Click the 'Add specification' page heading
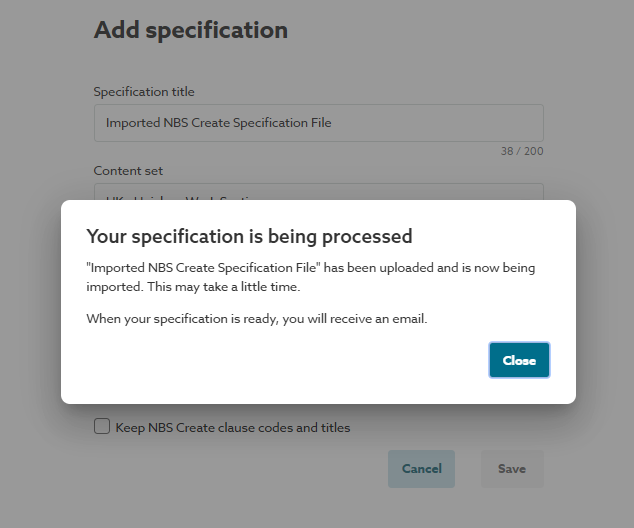Screen dimensions: 634x528 (x=191, y=30)
